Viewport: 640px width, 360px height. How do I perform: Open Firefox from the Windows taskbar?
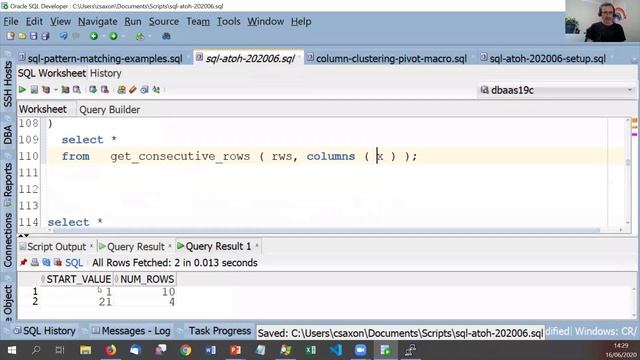[110, 350]
